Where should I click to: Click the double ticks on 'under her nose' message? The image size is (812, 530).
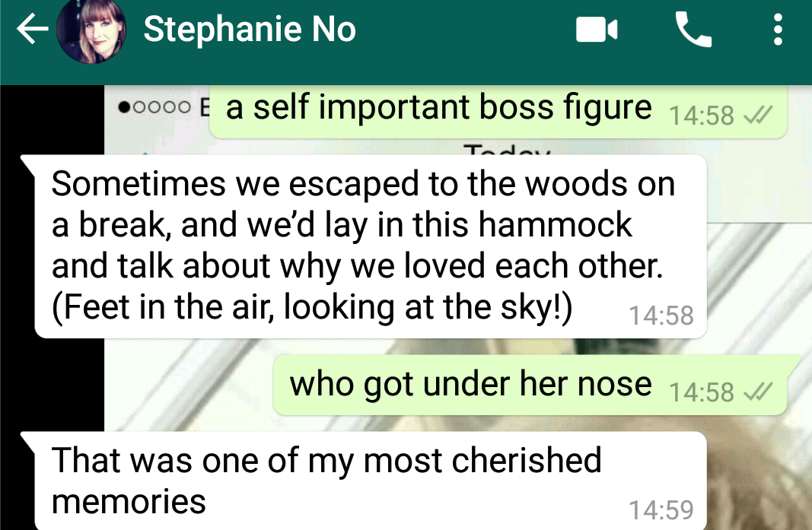point(759,392)
